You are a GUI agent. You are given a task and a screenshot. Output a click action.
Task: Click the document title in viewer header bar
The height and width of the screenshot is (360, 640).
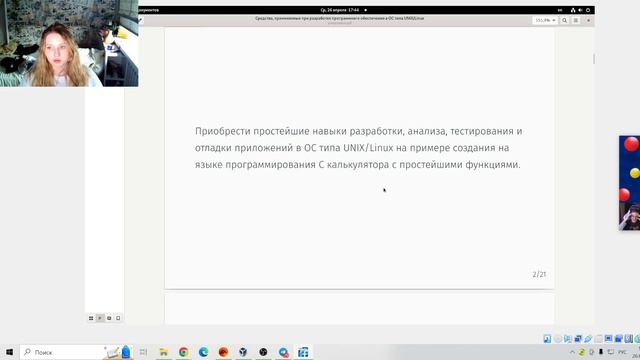pyautogui.click(x=340, y=18)
